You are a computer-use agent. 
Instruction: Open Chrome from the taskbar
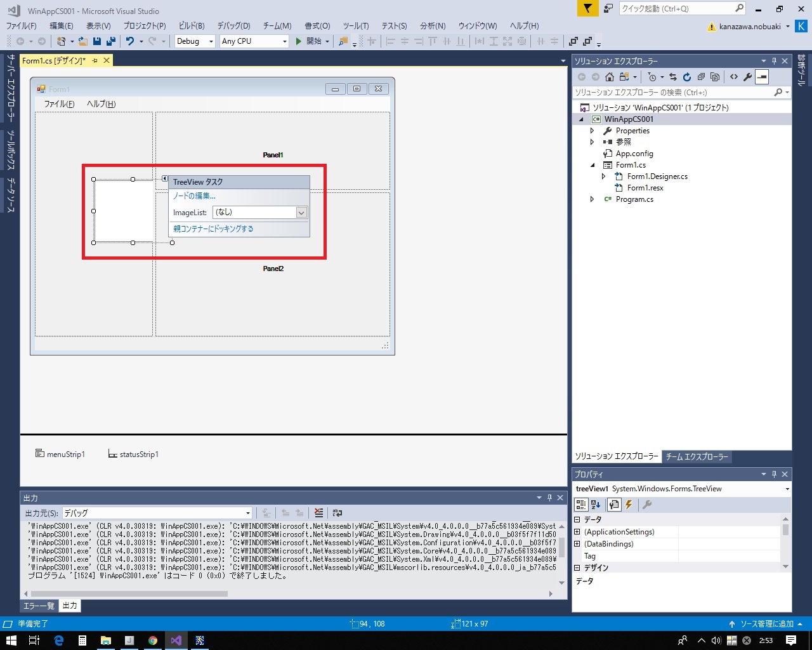(153, 640)
